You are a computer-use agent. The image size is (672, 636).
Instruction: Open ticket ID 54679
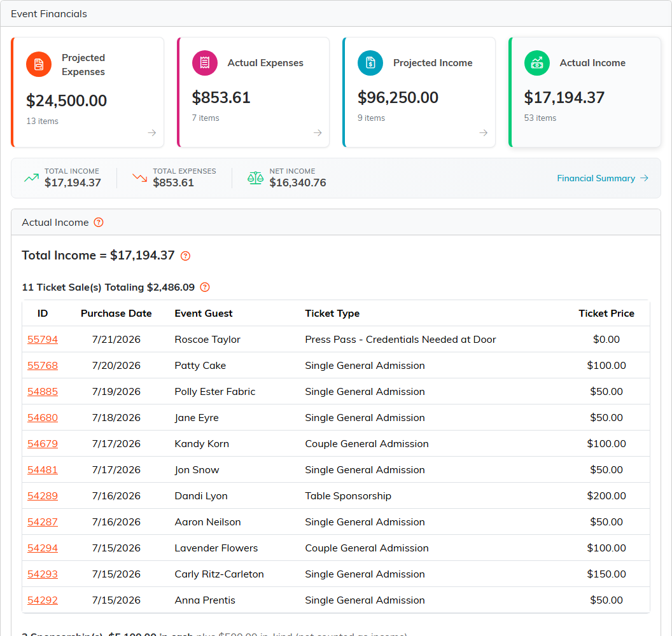[43, 444]
